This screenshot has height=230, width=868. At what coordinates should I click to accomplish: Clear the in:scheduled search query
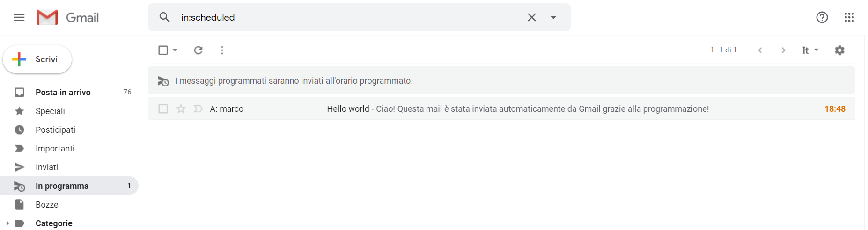tap(532, 17)
